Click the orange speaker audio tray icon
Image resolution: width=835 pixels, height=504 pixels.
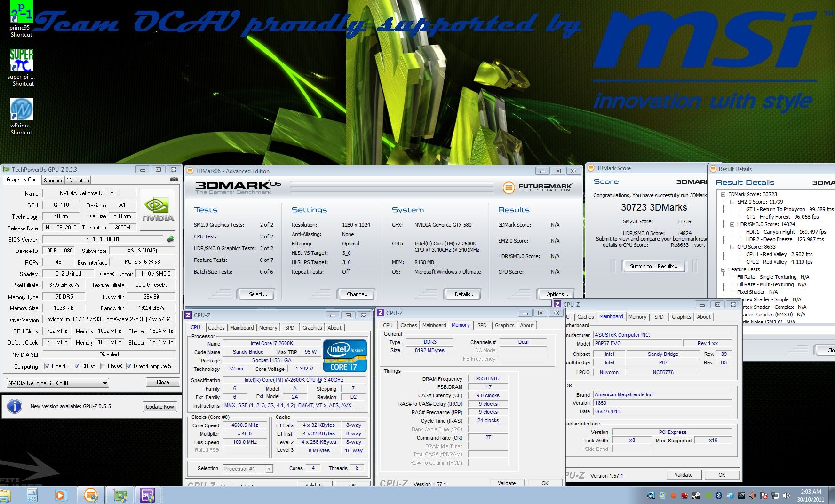(x=753, y=496)
